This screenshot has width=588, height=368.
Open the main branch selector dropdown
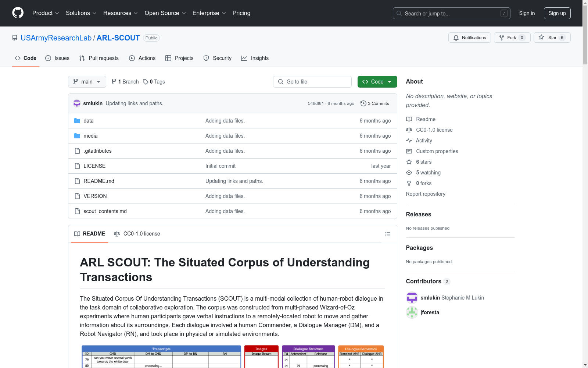pyautogui.click(x=87, y=82)
